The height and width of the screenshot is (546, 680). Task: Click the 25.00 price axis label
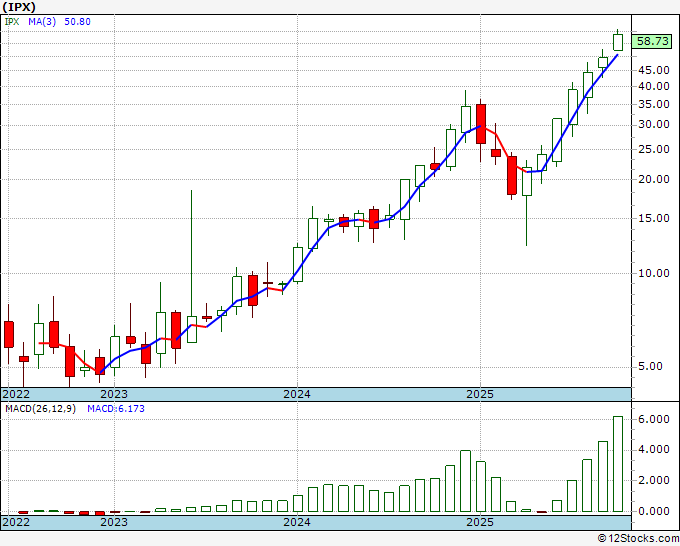point(654,149)
